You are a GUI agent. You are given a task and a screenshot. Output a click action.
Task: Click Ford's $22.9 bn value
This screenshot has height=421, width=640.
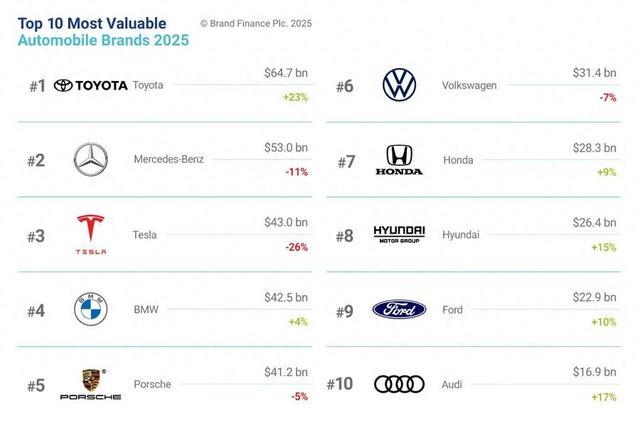point(594,297)
